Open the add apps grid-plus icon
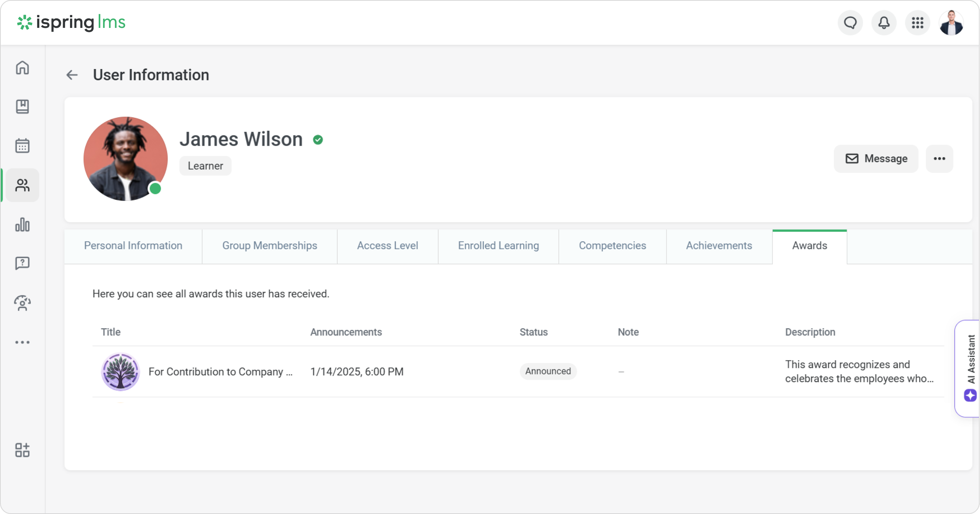Screen dimensions: 980x514 click(x=22, y=450)
